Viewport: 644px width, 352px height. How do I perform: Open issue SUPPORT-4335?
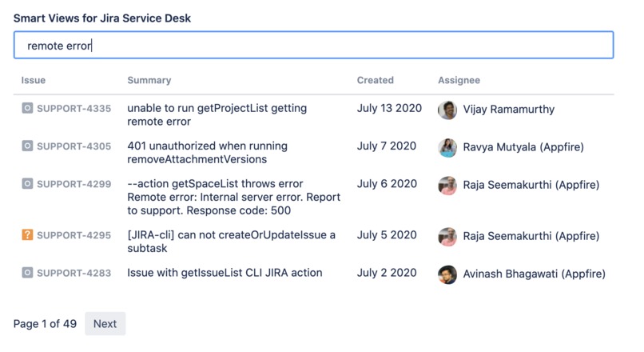(74, 109)
